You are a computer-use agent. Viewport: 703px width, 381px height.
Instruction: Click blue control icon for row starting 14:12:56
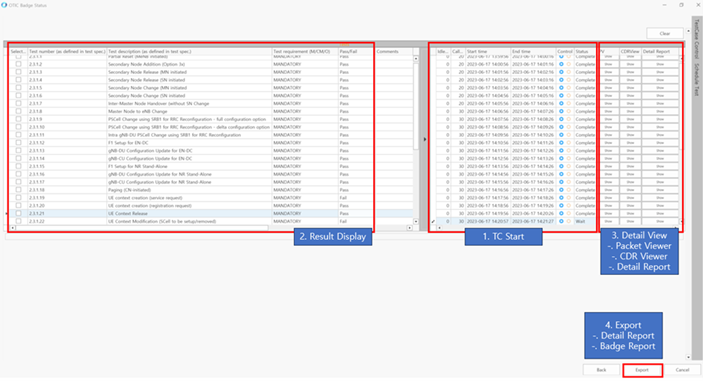561,158
